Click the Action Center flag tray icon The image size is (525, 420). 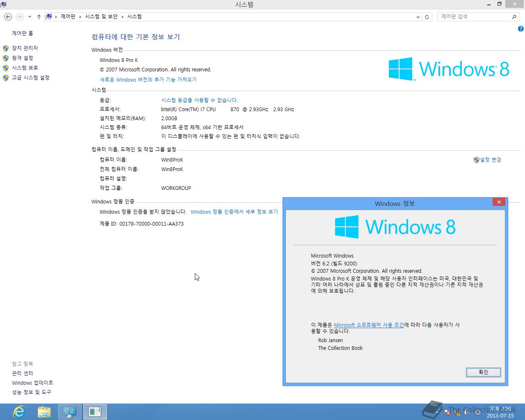[447, 412]
